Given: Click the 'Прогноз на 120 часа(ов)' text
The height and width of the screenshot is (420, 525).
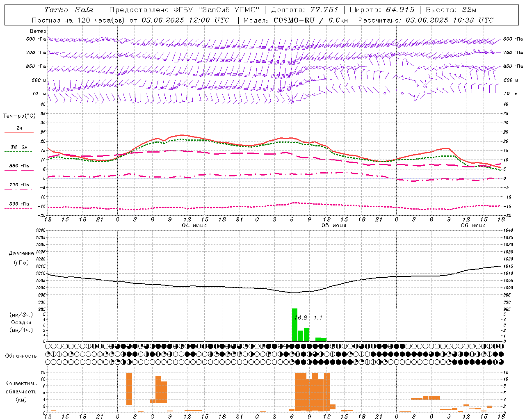Looking at the screenshot, I should 79,20.
